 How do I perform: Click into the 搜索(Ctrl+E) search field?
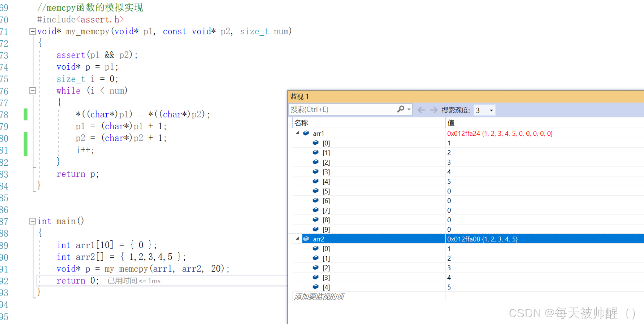click(x=341, y=109)
